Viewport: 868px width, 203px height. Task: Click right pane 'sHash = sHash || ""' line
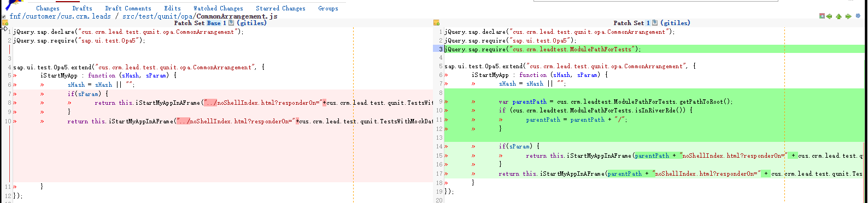[x=532, y=83]
